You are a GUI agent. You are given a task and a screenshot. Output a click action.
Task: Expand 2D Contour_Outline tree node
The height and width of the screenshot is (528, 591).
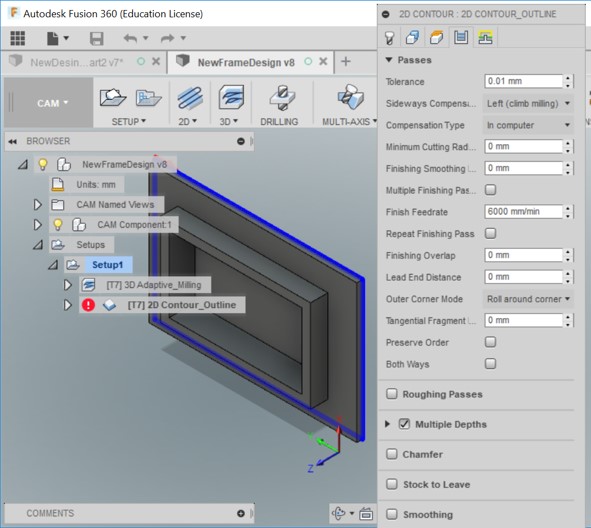click(x=67, y=305)
